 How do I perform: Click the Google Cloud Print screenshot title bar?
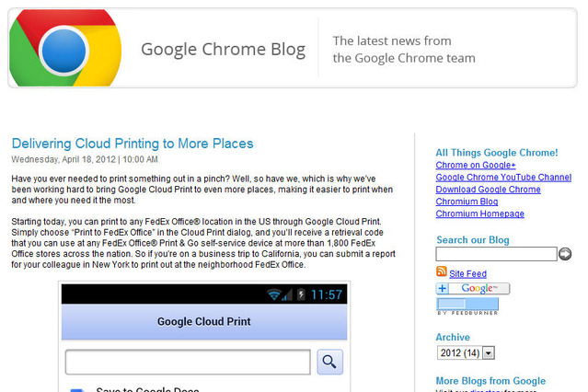tap(204, 321)
